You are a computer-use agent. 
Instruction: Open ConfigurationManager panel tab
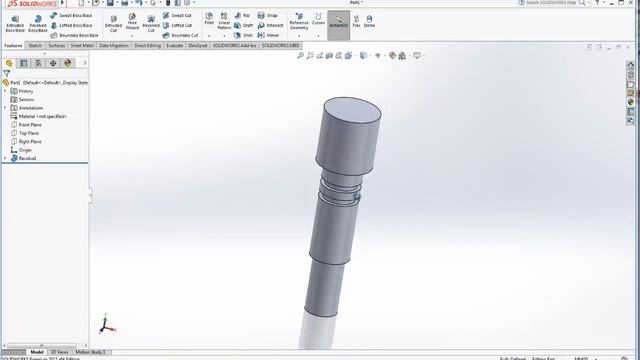(38, 63)
